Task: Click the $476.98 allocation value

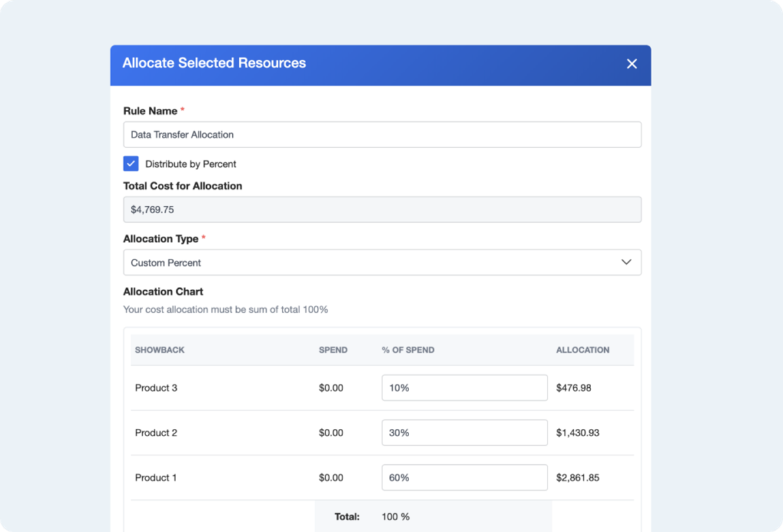Action: pos(574,388)
